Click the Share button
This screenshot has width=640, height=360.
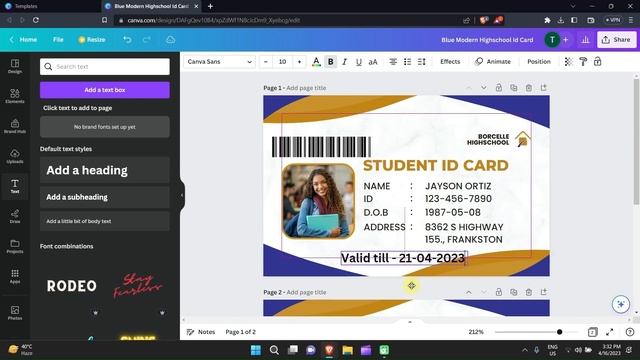[x=616, y=40]
